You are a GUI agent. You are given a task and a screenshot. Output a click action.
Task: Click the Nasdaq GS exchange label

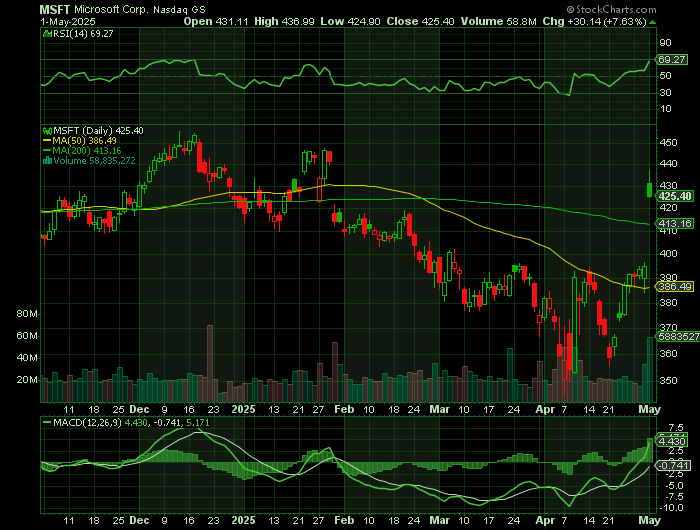click(x=179, y=10)
